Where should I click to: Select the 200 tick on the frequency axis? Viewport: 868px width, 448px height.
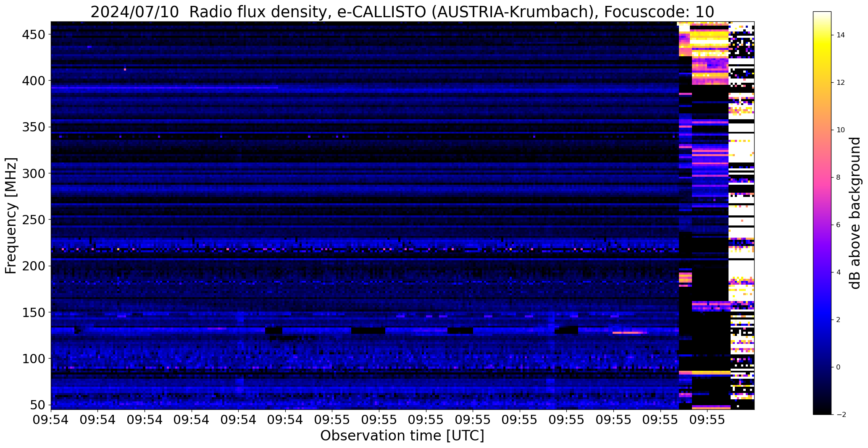(x=33, y=266)
